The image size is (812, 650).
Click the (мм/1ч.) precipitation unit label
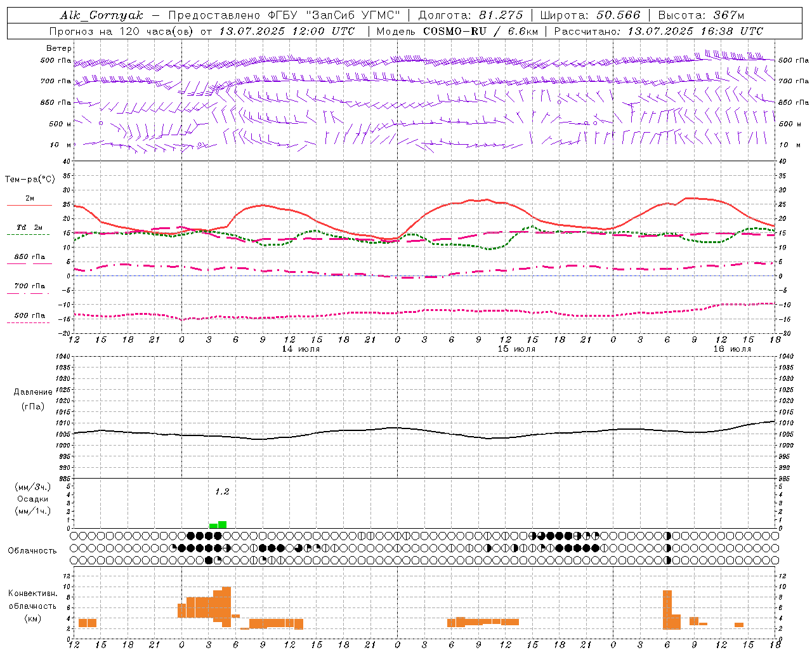[x=33, y=511]
